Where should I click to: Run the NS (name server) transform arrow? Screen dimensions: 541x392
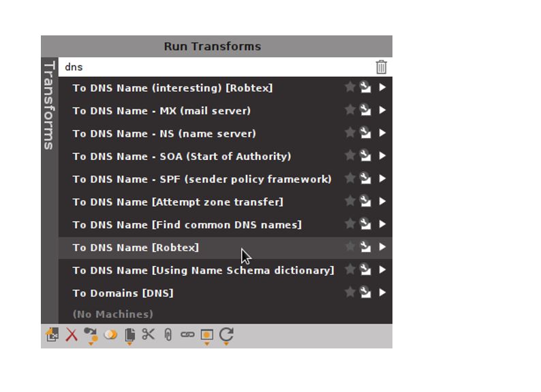click(x=382, y=133)
